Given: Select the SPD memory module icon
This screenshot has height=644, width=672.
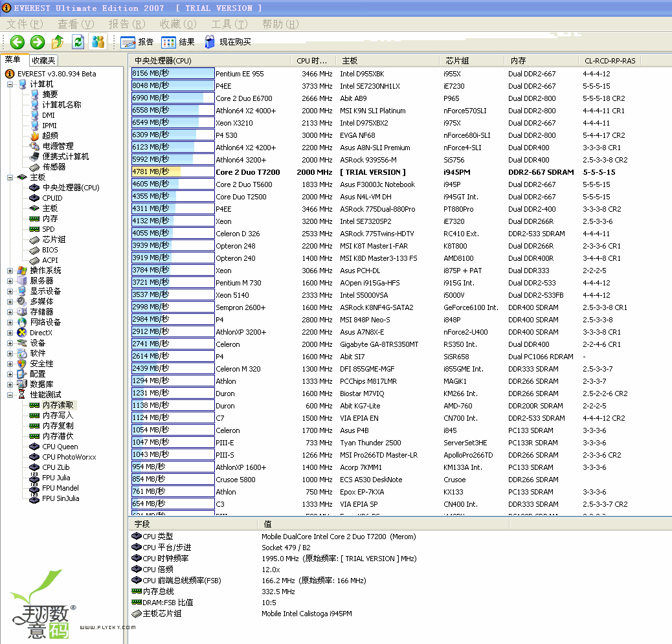Looking at the screenshot, I should tap(34, 229).
